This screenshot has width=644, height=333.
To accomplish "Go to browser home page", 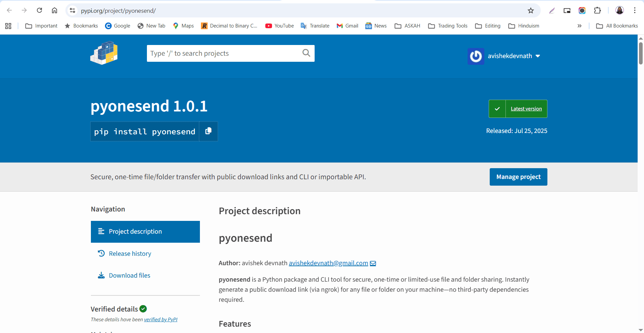I will [x=54, y=10].
